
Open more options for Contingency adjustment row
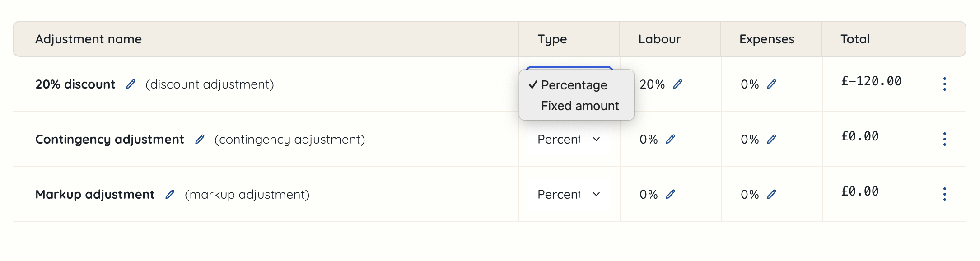[x=944, y=139]
